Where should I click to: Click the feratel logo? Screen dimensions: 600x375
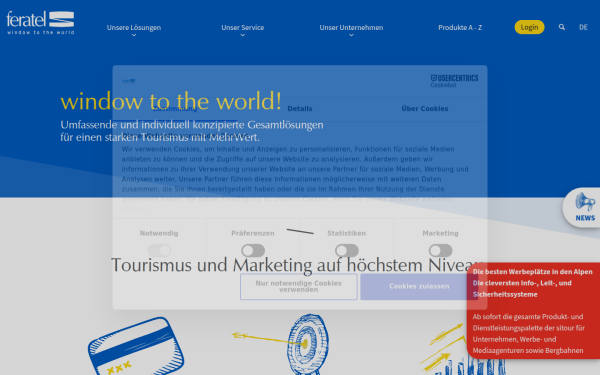pyautogui.click(x=40, y=23)
